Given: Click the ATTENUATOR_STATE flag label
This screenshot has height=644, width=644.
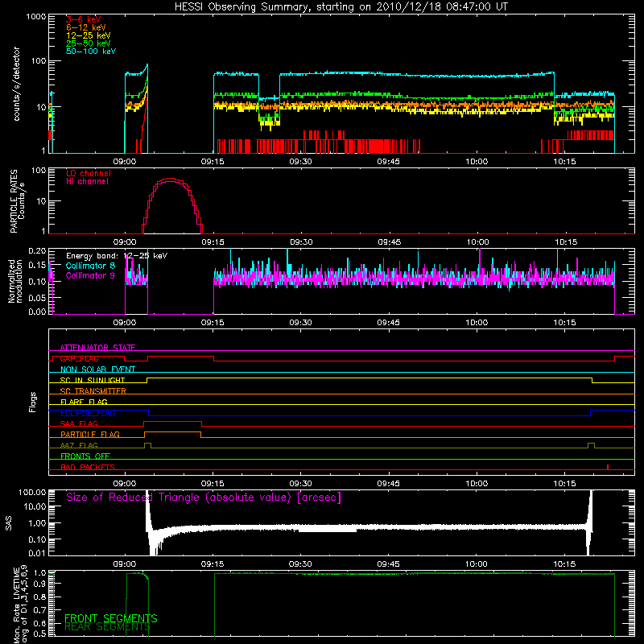Looking at the screenshot, I should click(97, 348).
